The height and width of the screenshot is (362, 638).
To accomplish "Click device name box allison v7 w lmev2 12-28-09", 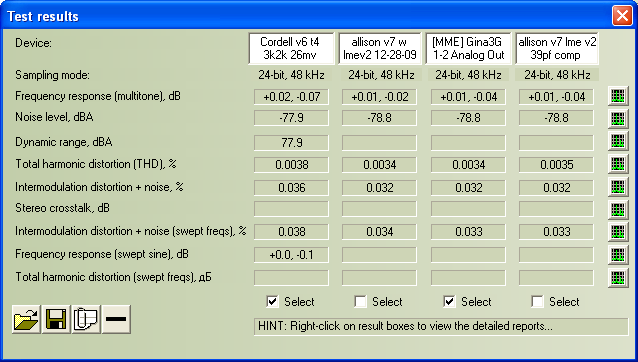I will click(380, 48).
